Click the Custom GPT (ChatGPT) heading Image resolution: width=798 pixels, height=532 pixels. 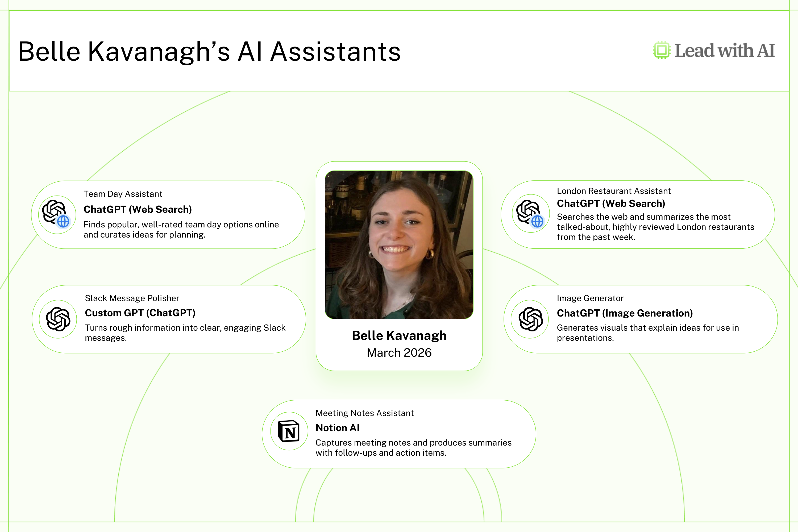pos(140,313)
